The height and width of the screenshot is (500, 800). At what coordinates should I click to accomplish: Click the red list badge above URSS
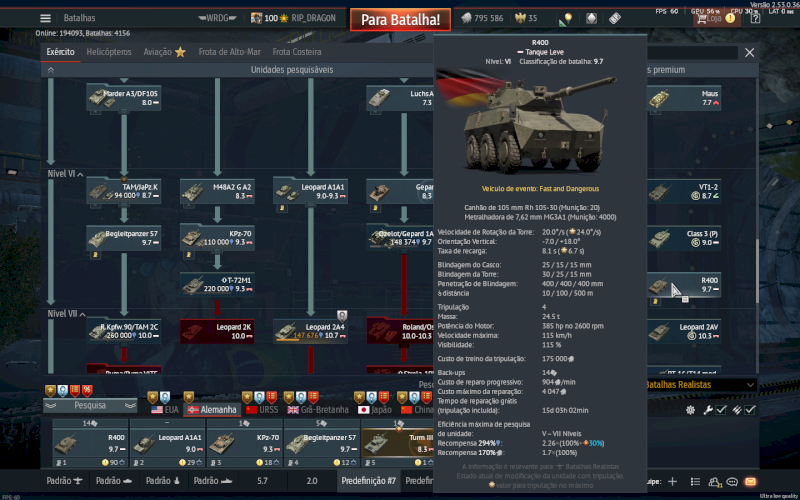[271, 397]
